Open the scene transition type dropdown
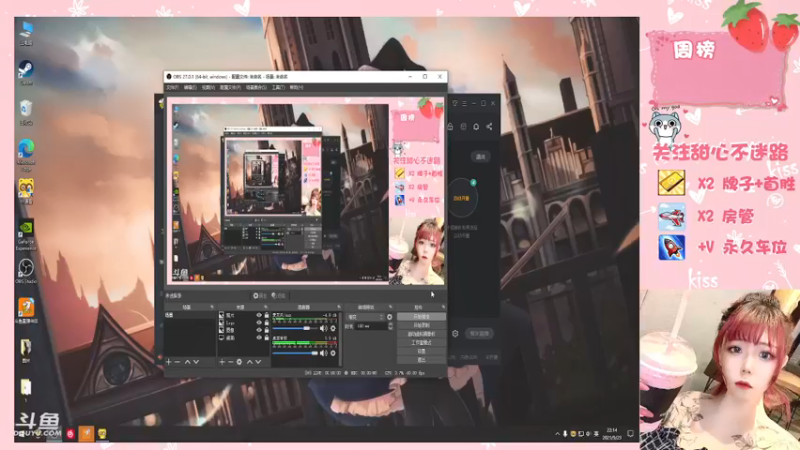The height and width of the screenshot is (450, 800). click(x=365, y=317)
